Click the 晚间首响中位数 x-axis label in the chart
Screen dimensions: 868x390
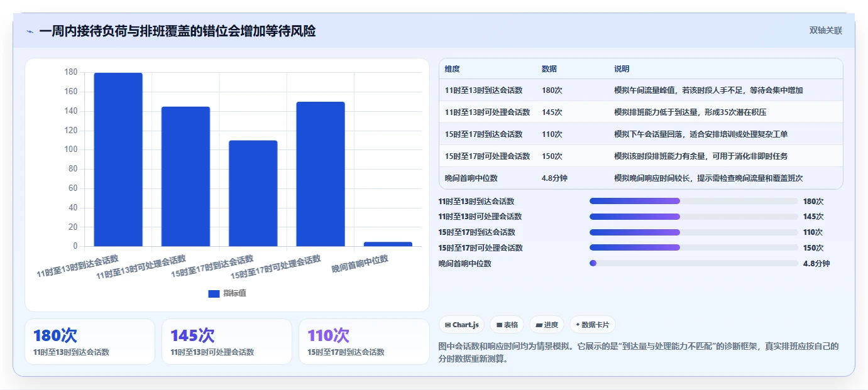click(x=360, y=264)
